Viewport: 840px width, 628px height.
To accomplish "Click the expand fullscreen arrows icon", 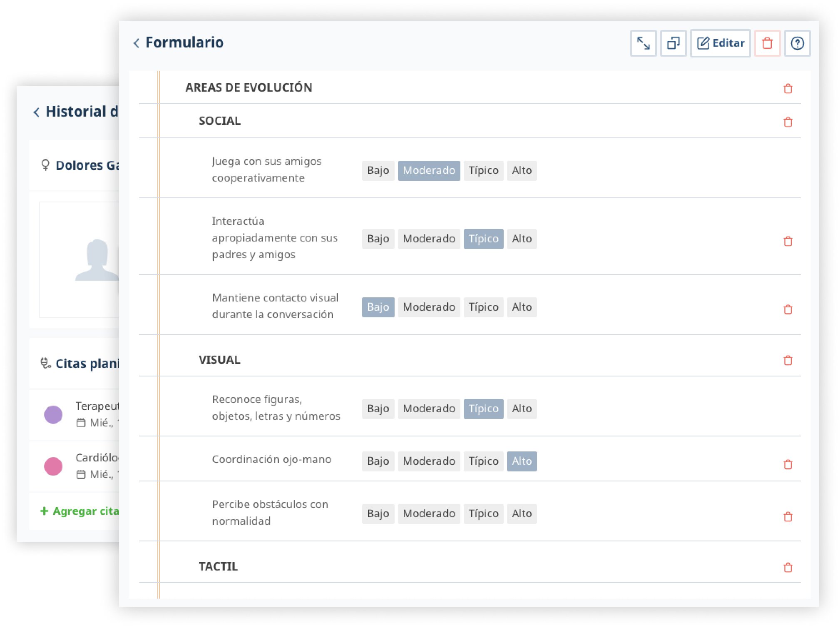I will click(643, 43).
